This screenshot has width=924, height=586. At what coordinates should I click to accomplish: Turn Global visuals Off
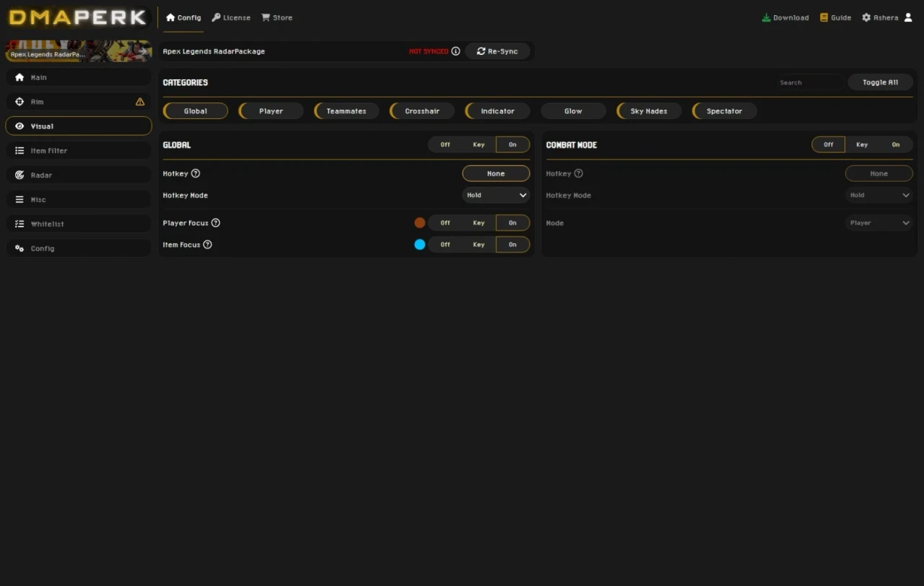click(x=444, y=144)
